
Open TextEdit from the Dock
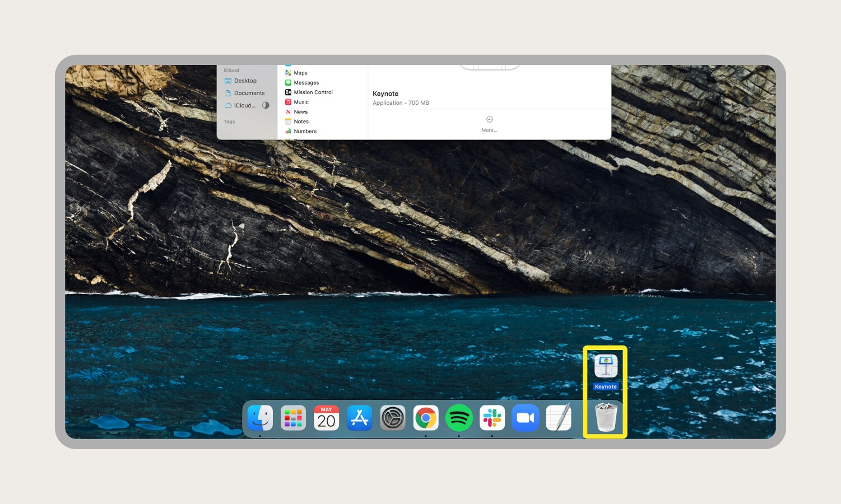click(x=559, y=418)
